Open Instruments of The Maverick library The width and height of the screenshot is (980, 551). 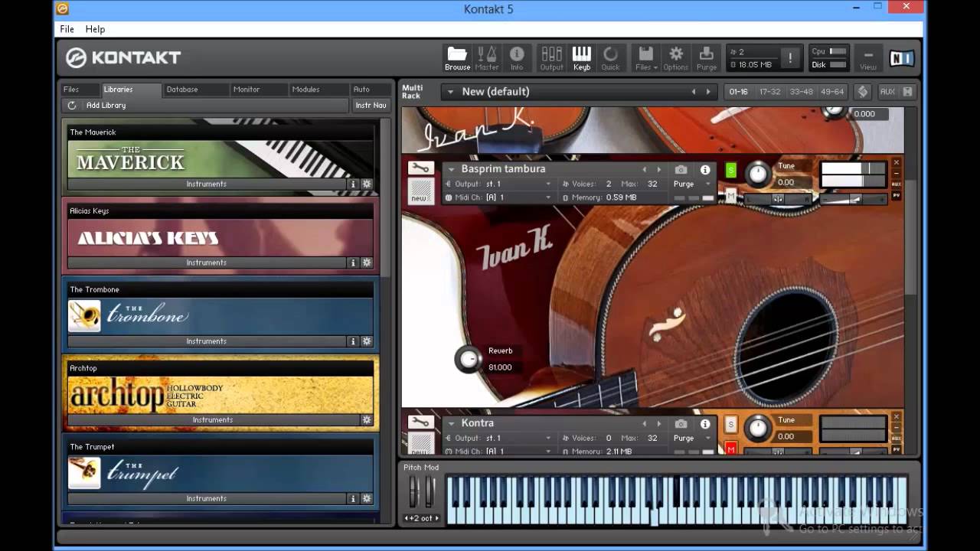[x=207, y=184]
